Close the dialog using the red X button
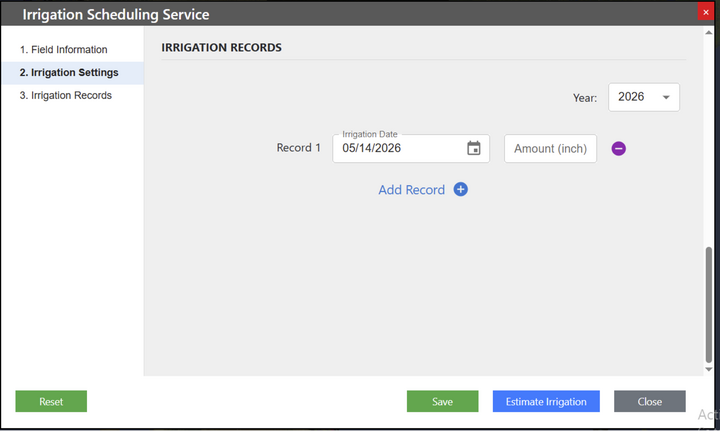This screenshot has height=431, width=720. click(x=706, y=12)
